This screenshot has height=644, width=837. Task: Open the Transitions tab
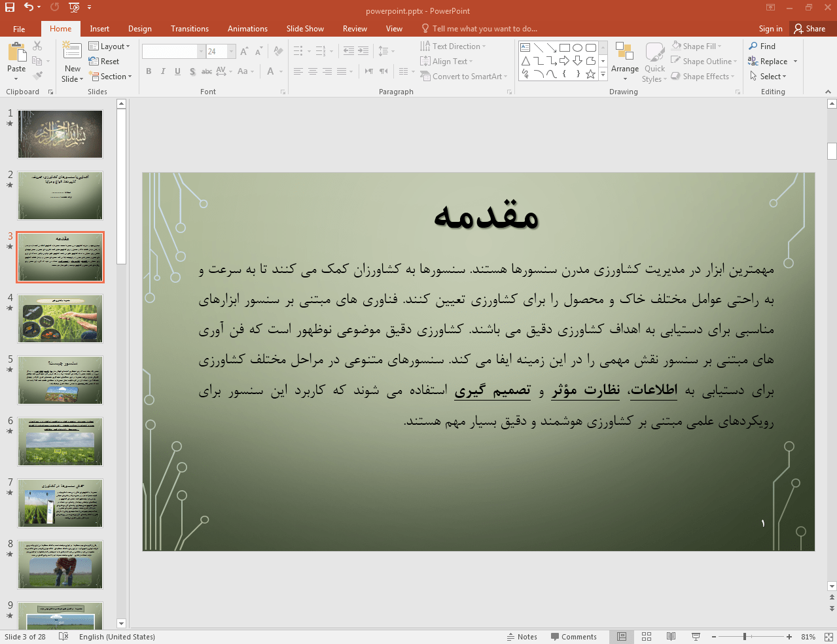189,29
